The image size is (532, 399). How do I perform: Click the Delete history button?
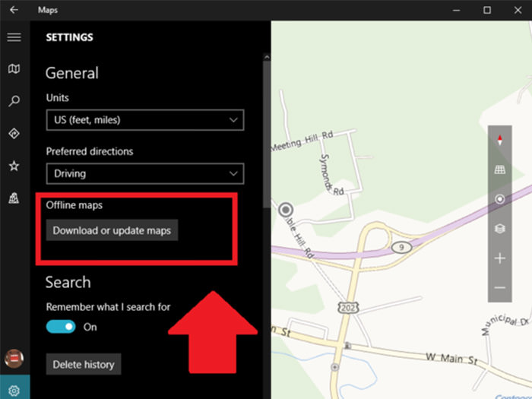coord(84,365)
